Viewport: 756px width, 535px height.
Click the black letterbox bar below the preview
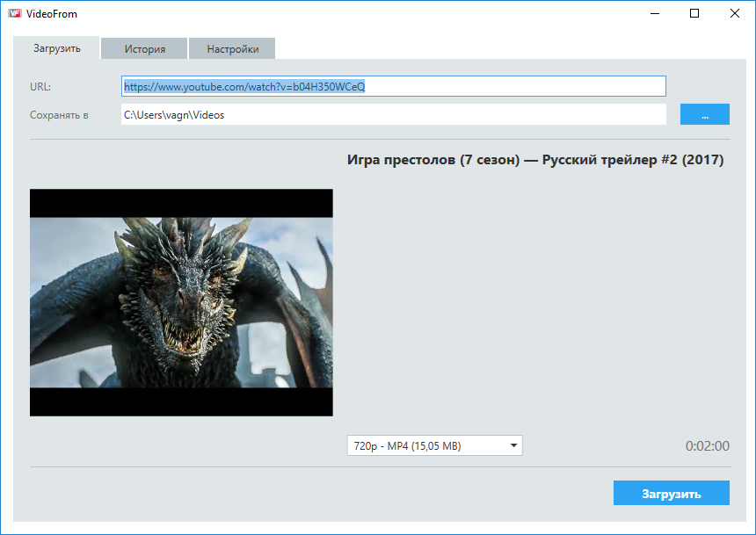(181, 402)
